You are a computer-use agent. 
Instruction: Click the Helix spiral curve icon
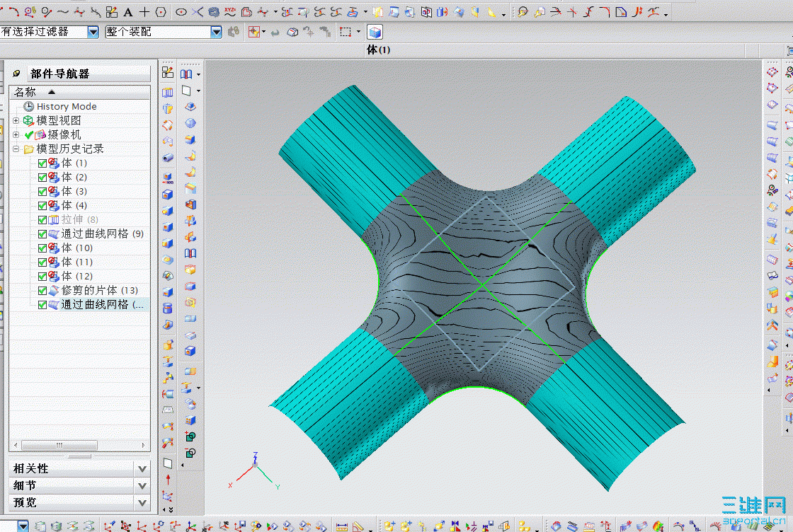click(x=214, y=12)
